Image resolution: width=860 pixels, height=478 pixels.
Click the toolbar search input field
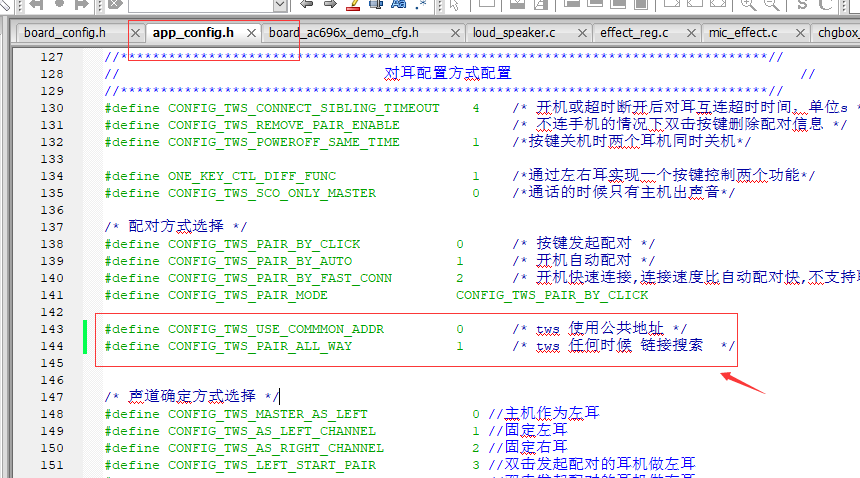[x=201, y=5]
